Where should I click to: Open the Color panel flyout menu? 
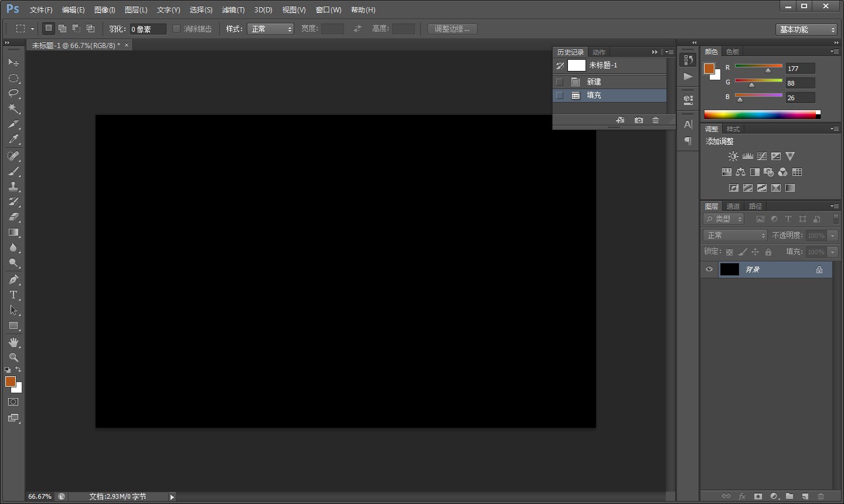(x=835, y=52)
